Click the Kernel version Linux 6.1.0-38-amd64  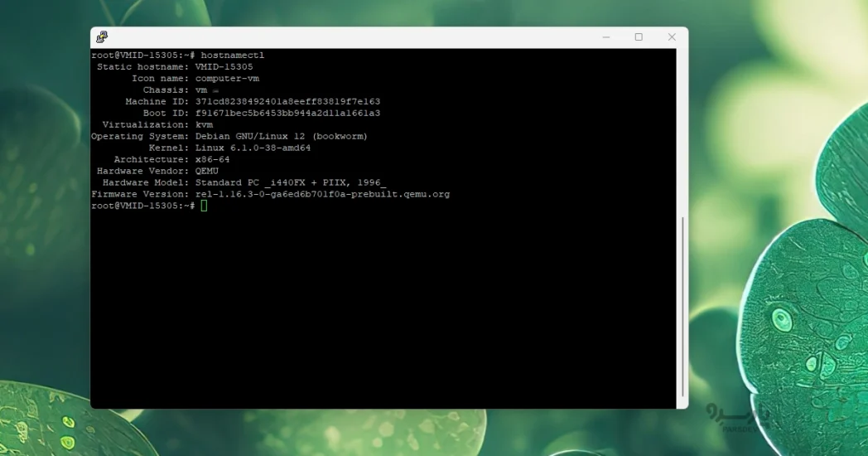(253, 148)
